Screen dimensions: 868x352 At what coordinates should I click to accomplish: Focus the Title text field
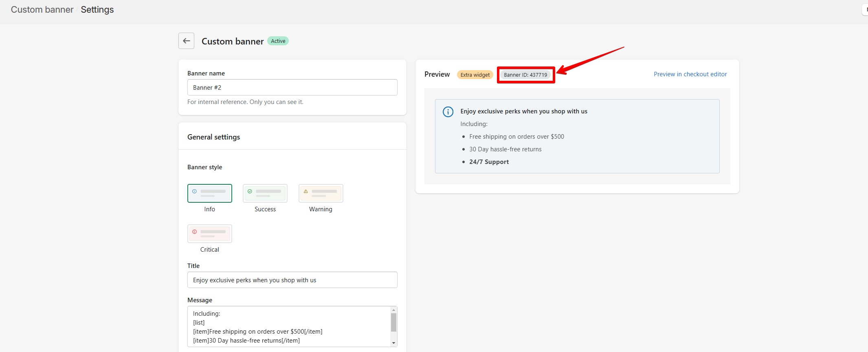click(x=292, y=280)
